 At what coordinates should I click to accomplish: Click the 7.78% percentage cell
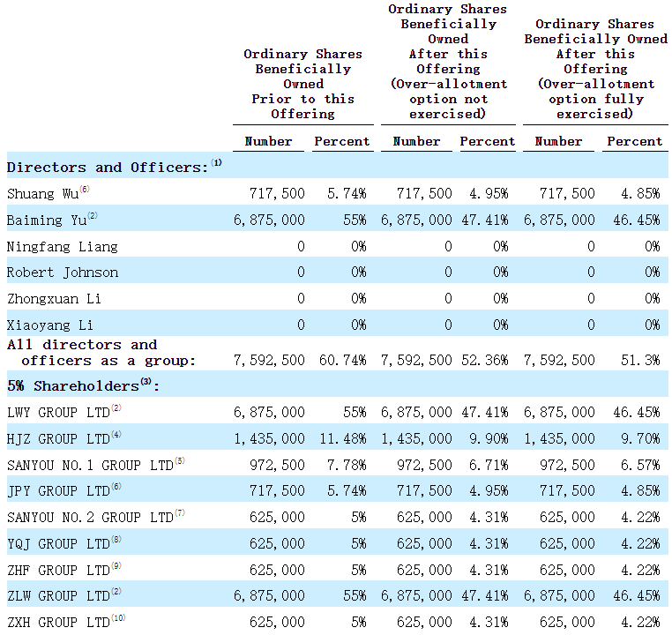[x=348, y=465]
